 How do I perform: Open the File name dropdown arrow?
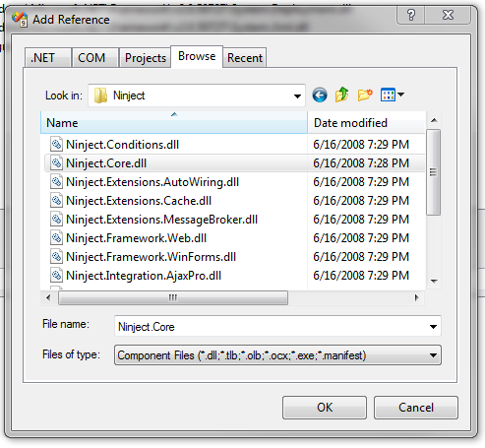point(433,327)
